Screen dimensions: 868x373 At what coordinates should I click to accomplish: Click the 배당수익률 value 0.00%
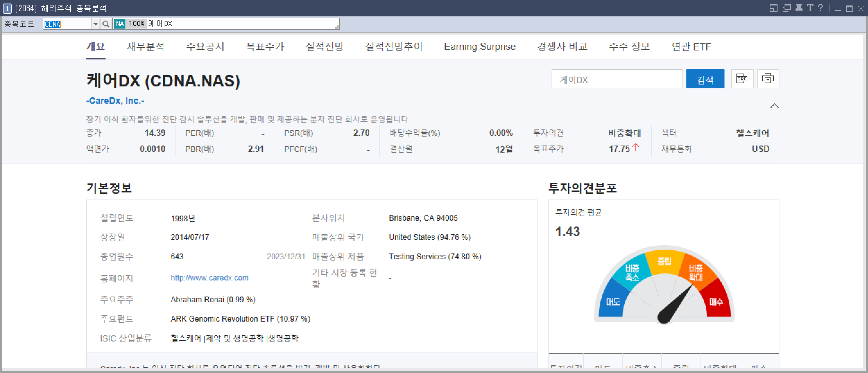click(x=501, y=133)
